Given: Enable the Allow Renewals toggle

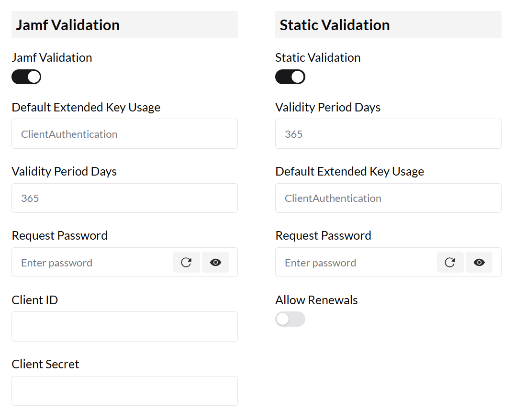Looking at the screenshot, I should tap(290, 319).
